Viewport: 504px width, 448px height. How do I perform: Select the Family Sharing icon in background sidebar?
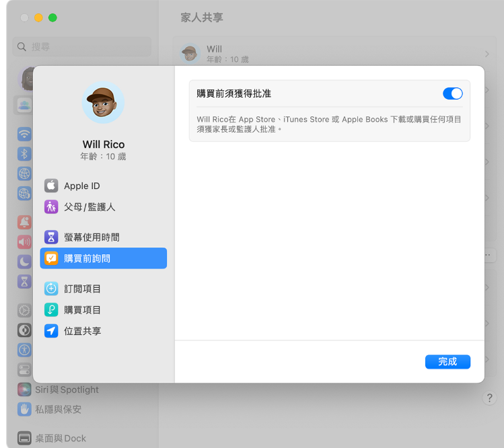coord(24,105)
